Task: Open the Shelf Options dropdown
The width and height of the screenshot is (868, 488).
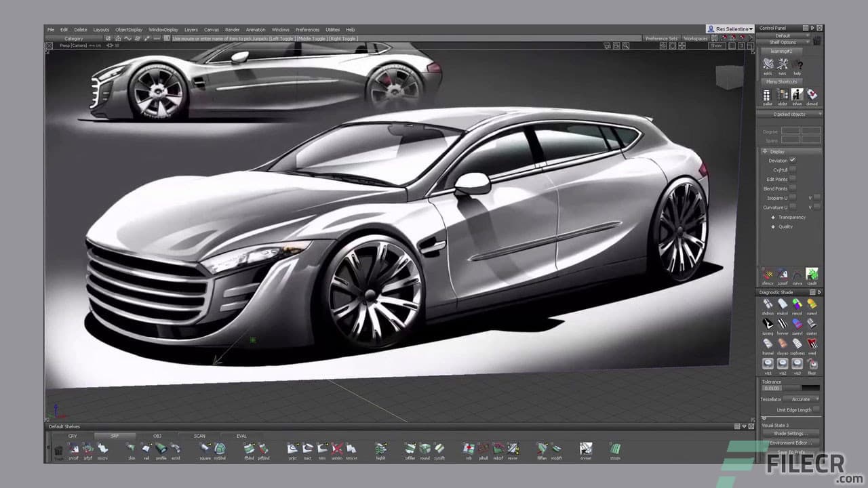Action: point(787,41)
